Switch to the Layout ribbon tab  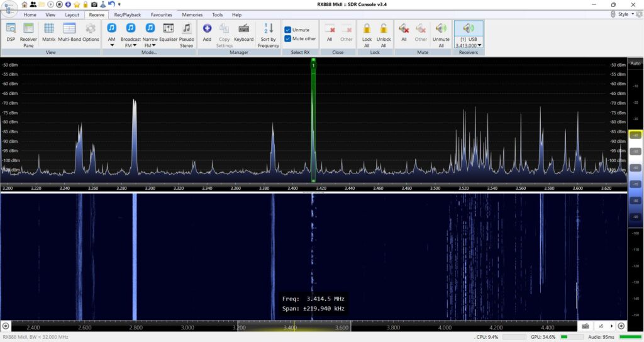click(72, 15)
